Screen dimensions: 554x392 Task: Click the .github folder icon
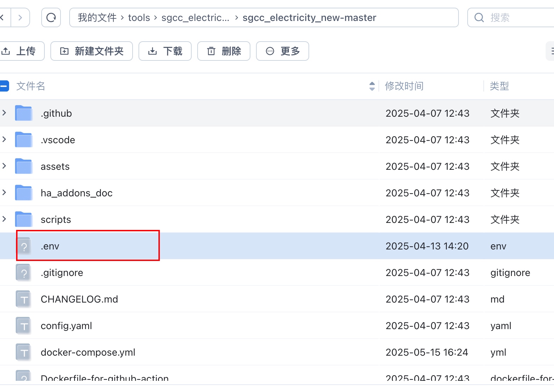pos(24,113)
